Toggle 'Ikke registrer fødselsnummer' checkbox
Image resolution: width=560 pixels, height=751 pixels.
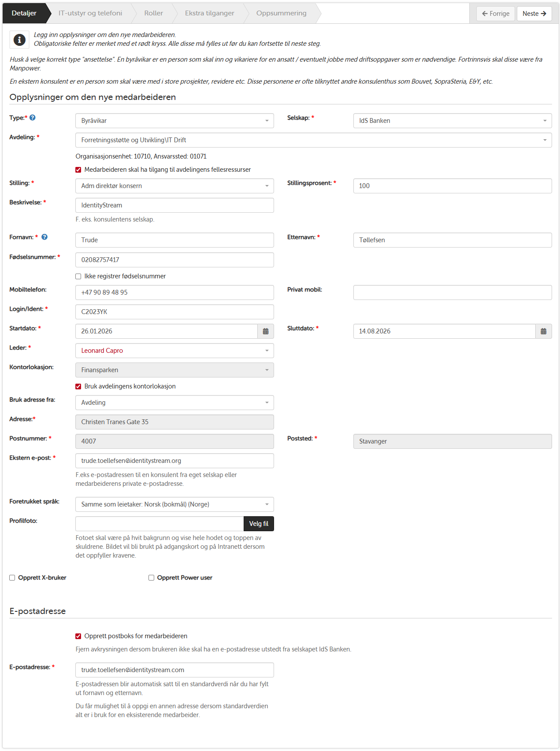(x=78, y=276)
